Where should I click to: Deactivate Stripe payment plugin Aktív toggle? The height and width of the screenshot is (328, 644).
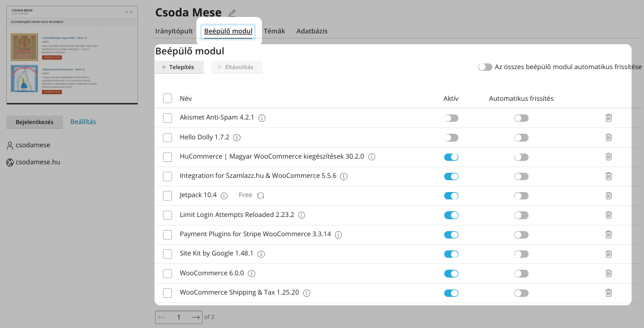click(451, 235)
